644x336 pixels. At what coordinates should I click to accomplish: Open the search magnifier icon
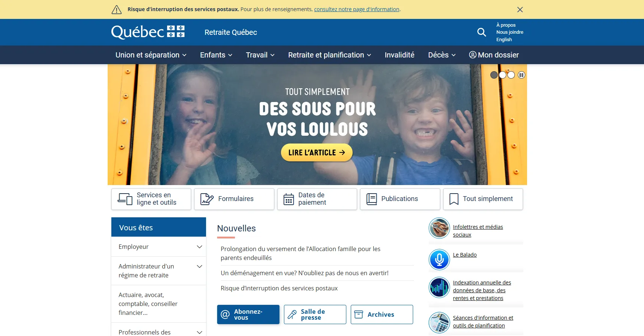point(481,32)
